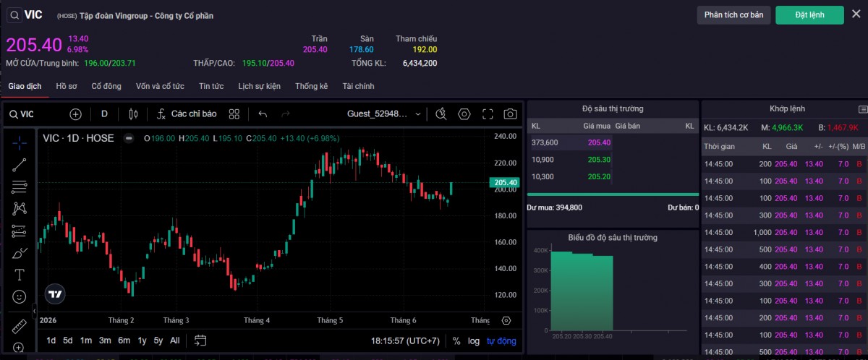Open chart settings hexagon icon

(x=464, y=114)
